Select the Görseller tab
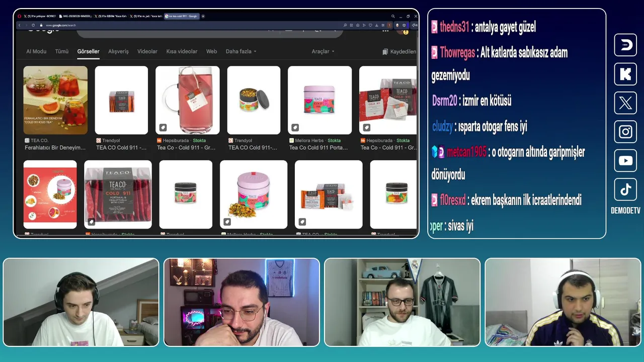Screen dimensions: 644x362 point(88,51)
